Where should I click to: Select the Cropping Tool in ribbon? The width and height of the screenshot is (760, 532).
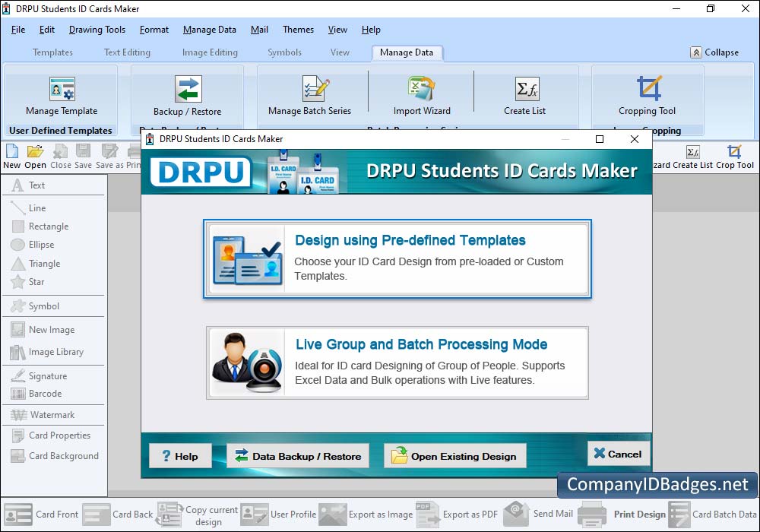pyautogui.click(x=647, y=96)
